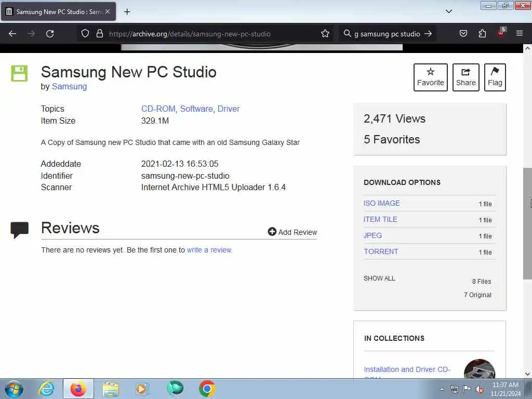Open the Driver topic link

(229, 109)
